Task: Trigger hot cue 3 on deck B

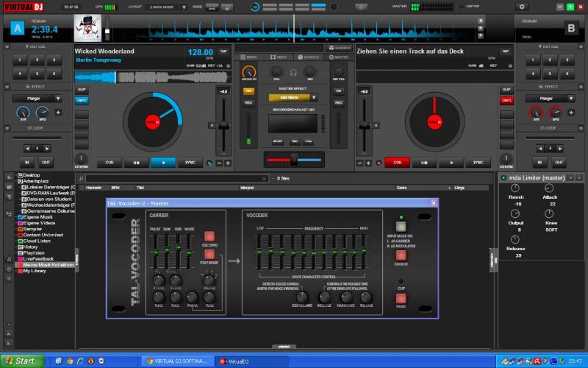Action: pyautogui.click(x=567, y=60)
